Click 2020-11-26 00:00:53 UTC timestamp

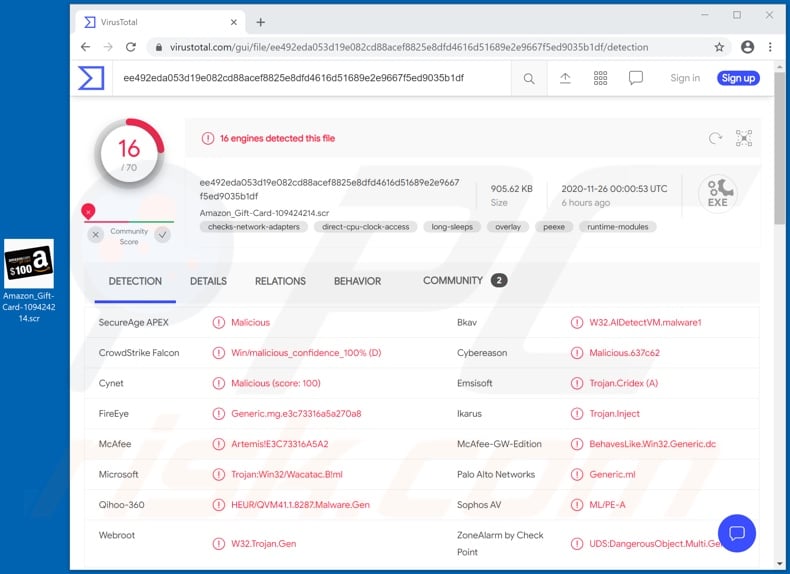click(614, 189)
